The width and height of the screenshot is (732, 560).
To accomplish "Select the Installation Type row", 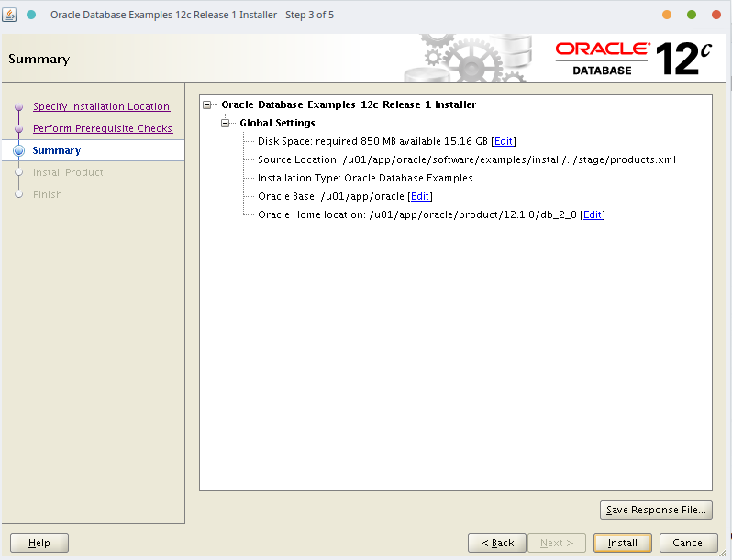I will point(365,178).
